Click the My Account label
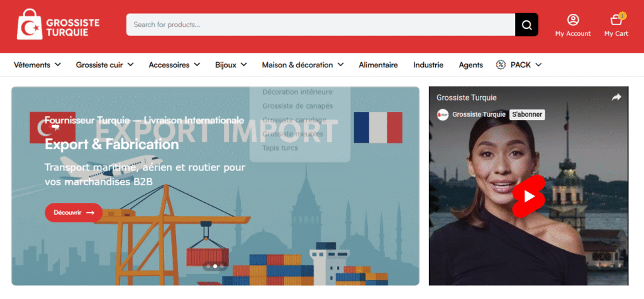 point(573,34)
